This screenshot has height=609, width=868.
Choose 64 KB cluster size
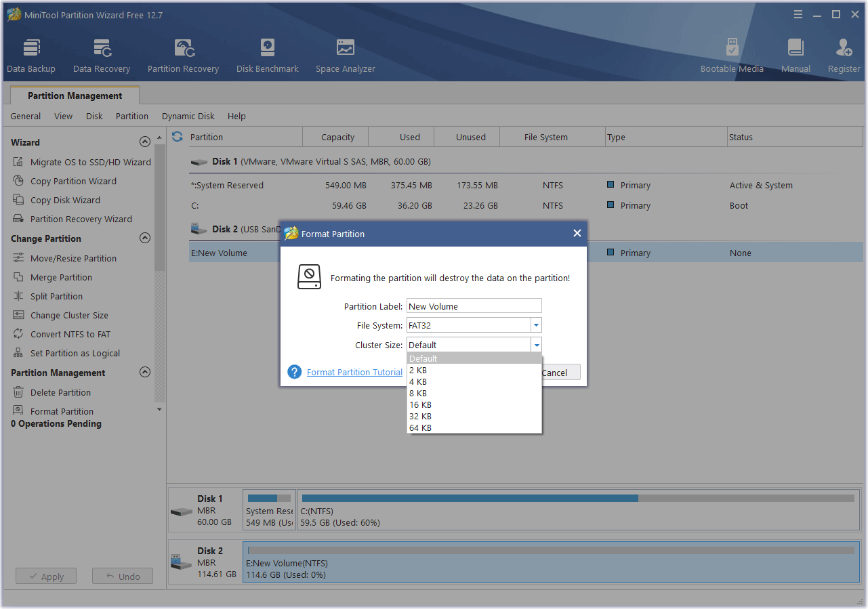coord(474,427)
